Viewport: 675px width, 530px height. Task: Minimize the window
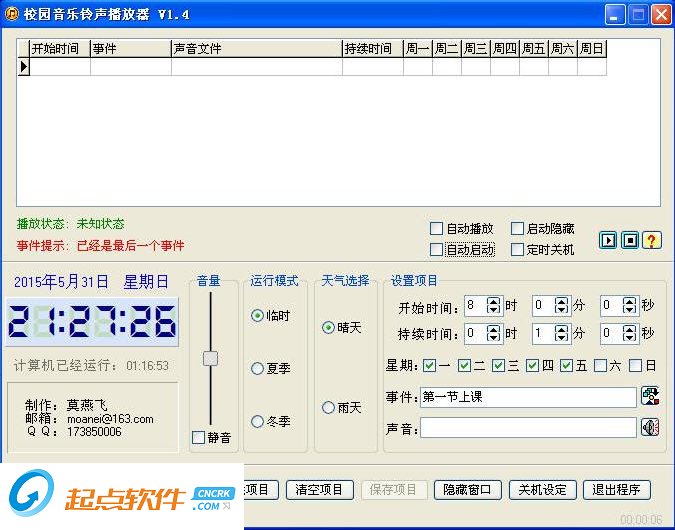(x=615, y=15)
